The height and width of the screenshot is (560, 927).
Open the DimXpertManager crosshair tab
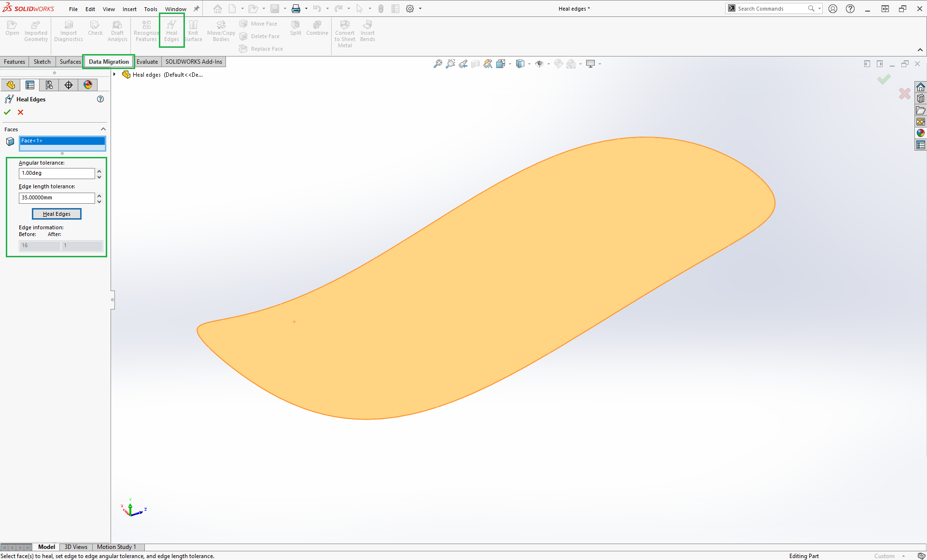pyautogui.click(x=69, y=85)
